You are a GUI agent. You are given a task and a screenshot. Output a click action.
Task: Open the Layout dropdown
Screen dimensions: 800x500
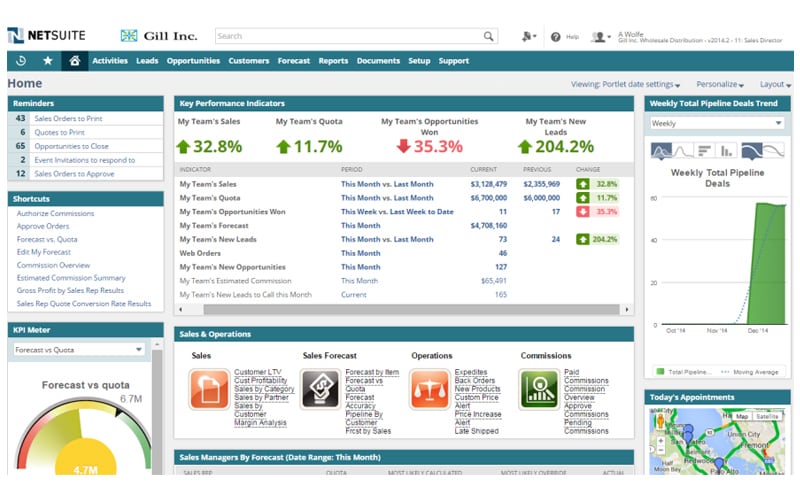(776, 84)
